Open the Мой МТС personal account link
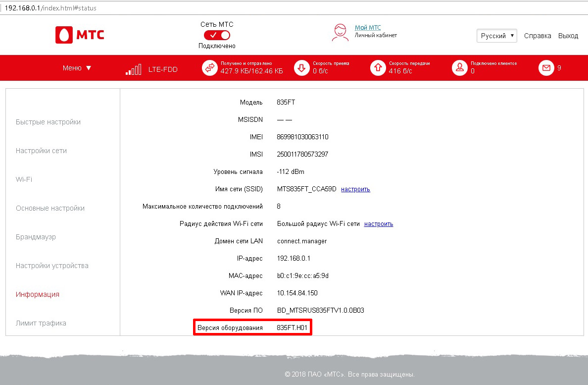The image size is (588, 385). tap(367, 27)
